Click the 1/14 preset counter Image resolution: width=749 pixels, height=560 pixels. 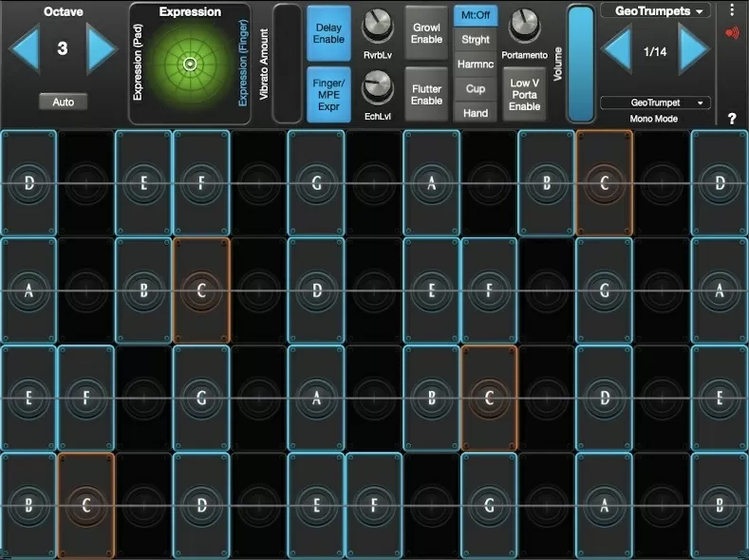tap(655, 51)
